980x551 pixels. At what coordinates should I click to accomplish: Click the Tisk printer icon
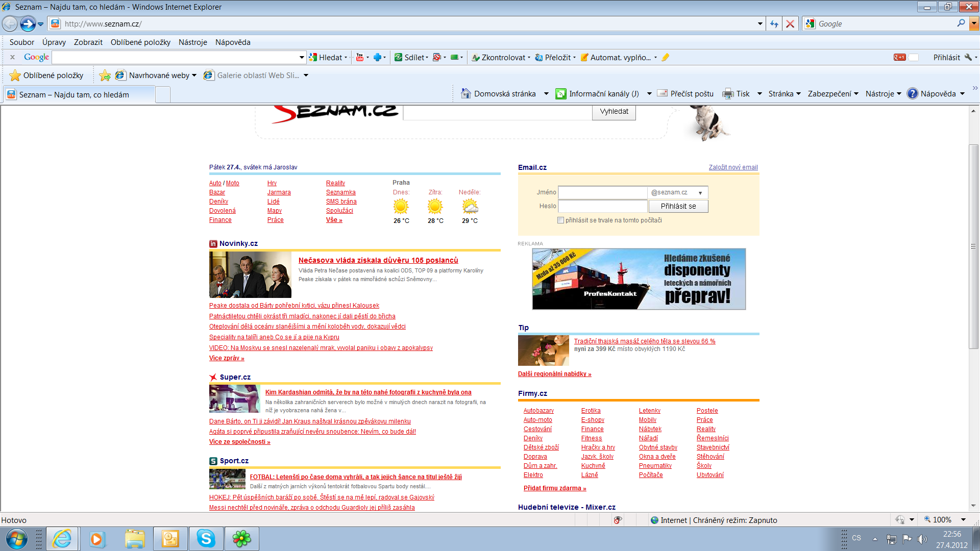[728, 94]
